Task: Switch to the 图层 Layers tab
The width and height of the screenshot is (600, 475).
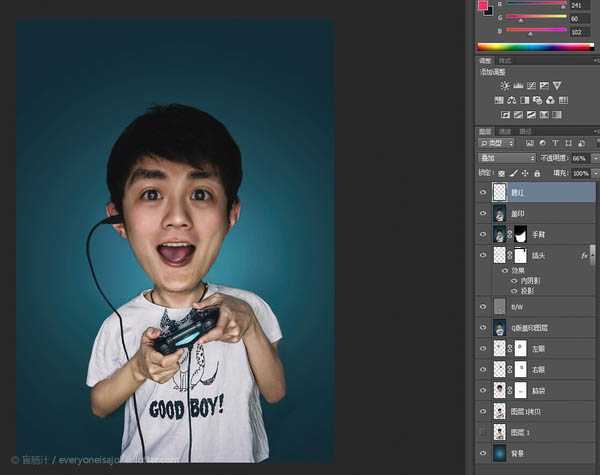Action: tap(485, 132)
